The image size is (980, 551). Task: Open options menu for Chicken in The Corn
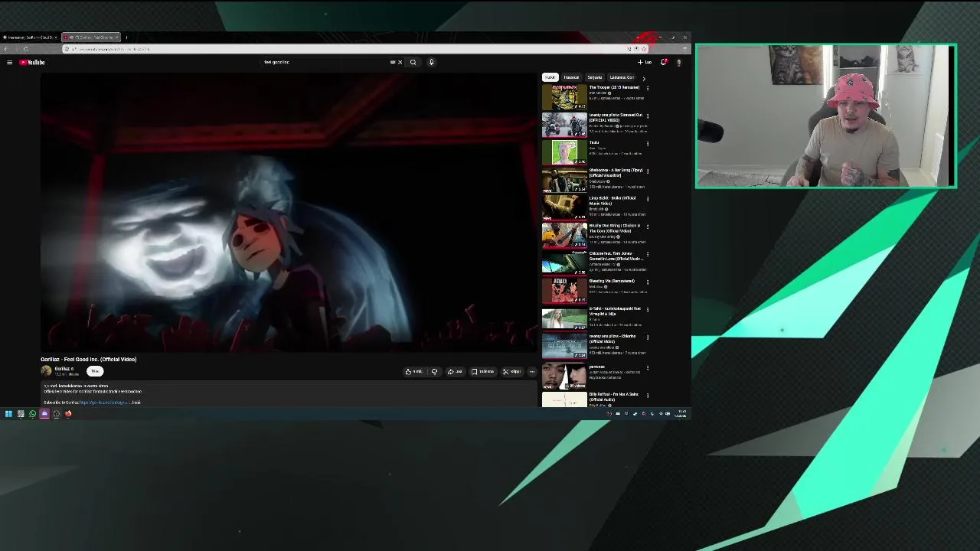[x=648, y=227]
